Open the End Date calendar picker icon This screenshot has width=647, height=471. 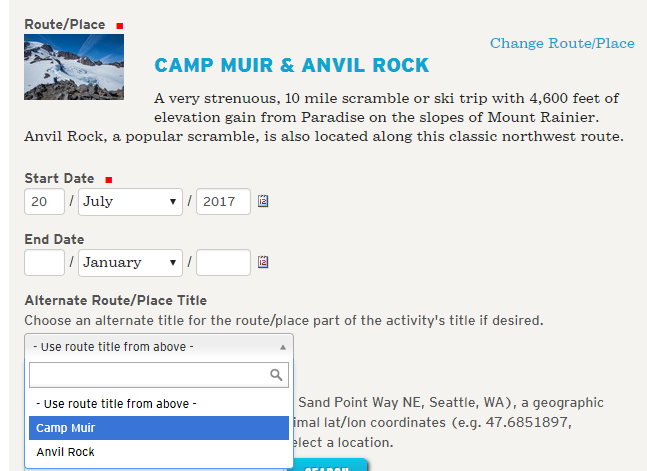263,263
